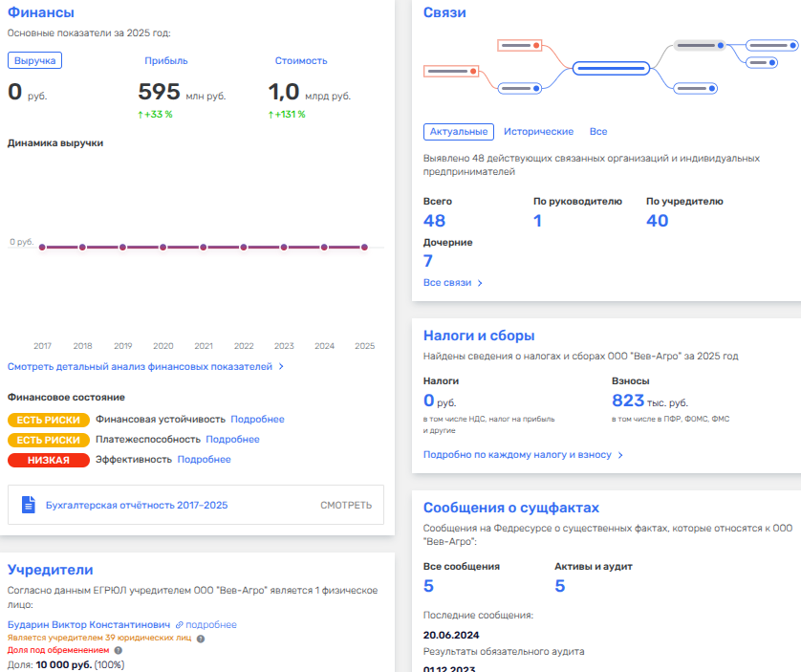Viewport: 801px width, 672px height.
Task: Switch to Все connections tab
Action: [598, 132]
